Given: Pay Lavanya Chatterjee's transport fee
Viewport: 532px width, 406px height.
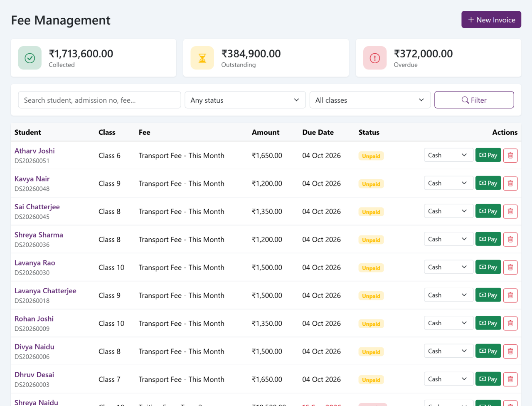Looking at the screenshot, I should [488, 295].
